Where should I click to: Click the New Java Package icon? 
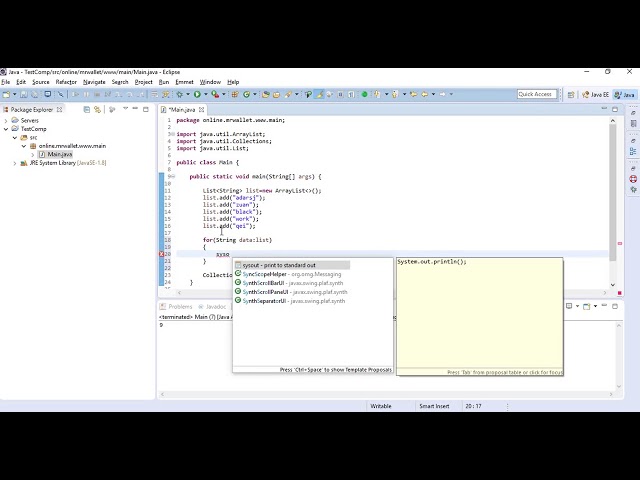[x=235, y=95]
